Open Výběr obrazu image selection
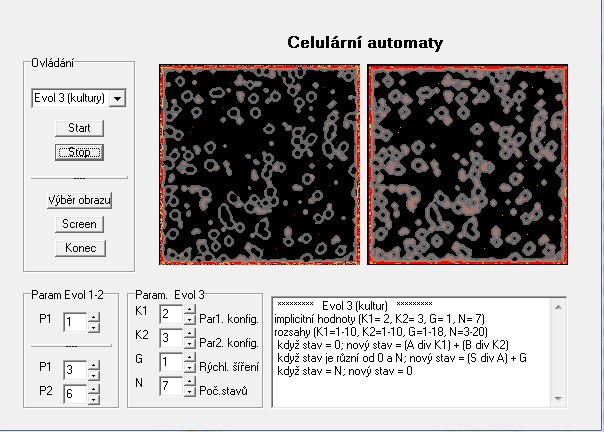The image size is (604, 432). (x=79, y=200)
